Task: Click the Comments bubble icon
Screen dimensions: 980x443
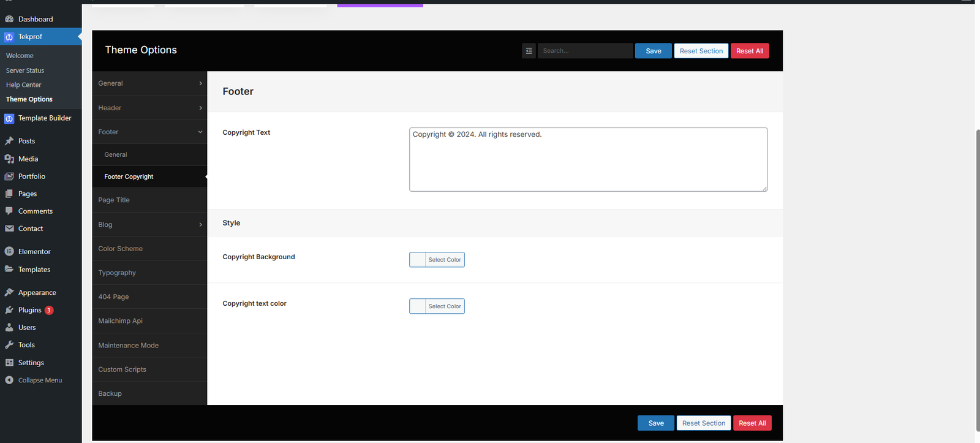Action: 9,211
